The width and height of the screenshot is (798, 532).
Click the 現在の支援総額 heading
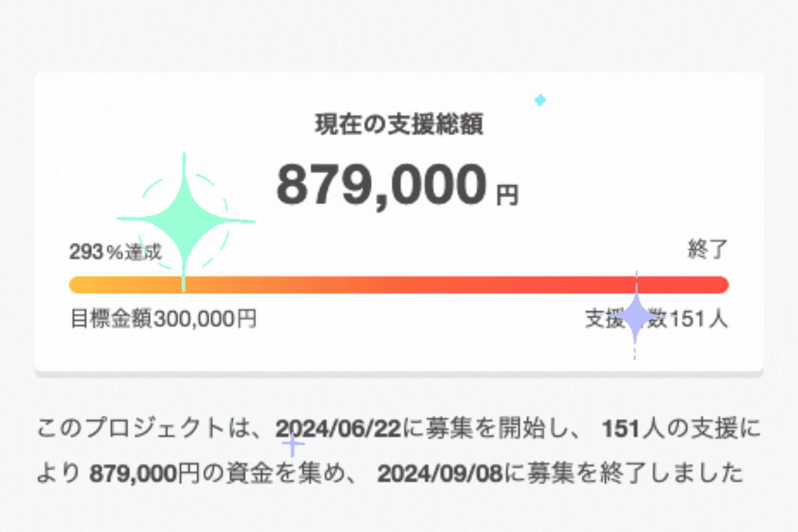(x=399, y=124)
